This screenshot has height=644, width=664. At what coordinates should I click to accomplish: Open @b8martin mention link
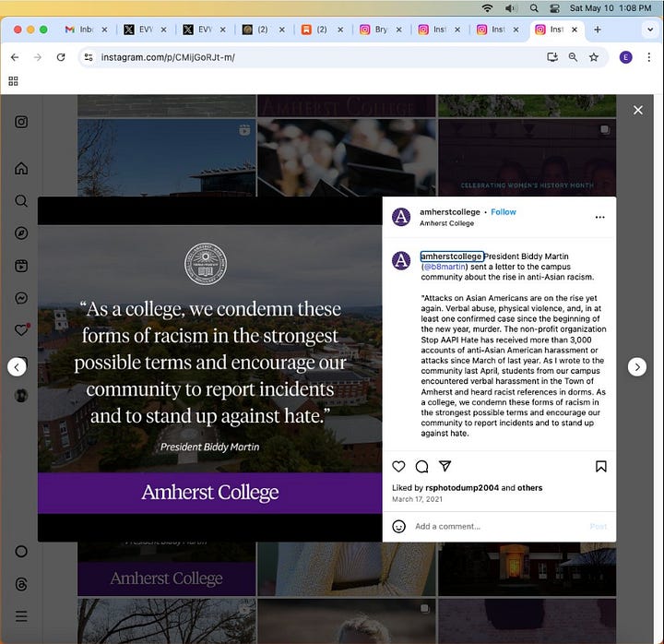click(445, 267)
